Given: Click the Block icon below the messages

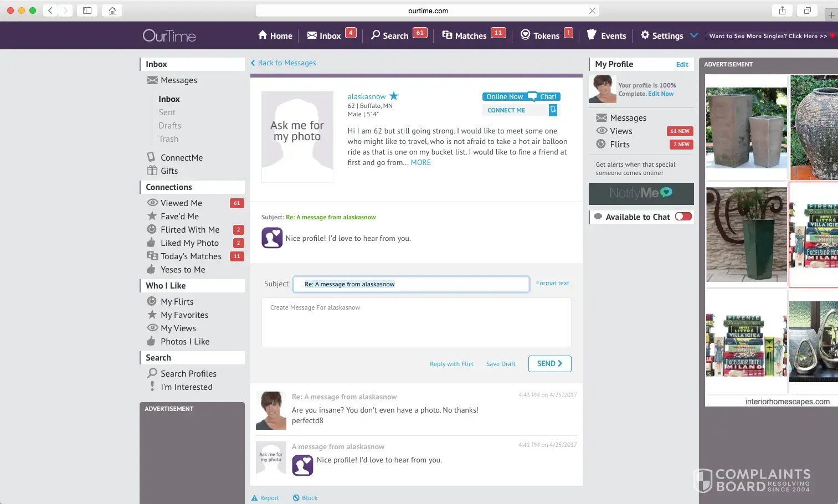Looking at the screenshot, I should 296,498.
